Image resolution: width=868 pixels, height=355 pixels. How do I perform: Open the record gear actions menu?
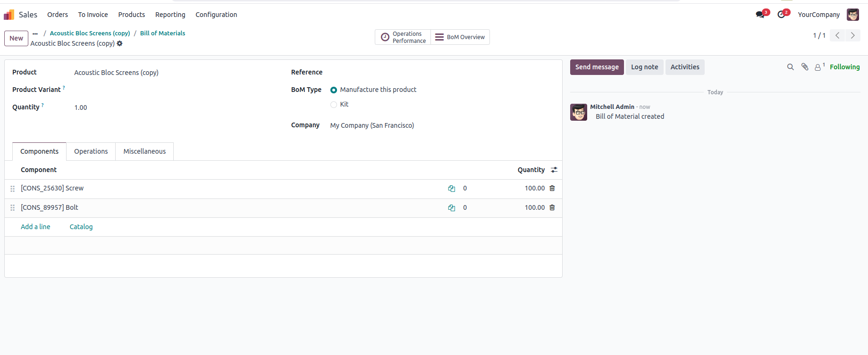click(120, 43)
